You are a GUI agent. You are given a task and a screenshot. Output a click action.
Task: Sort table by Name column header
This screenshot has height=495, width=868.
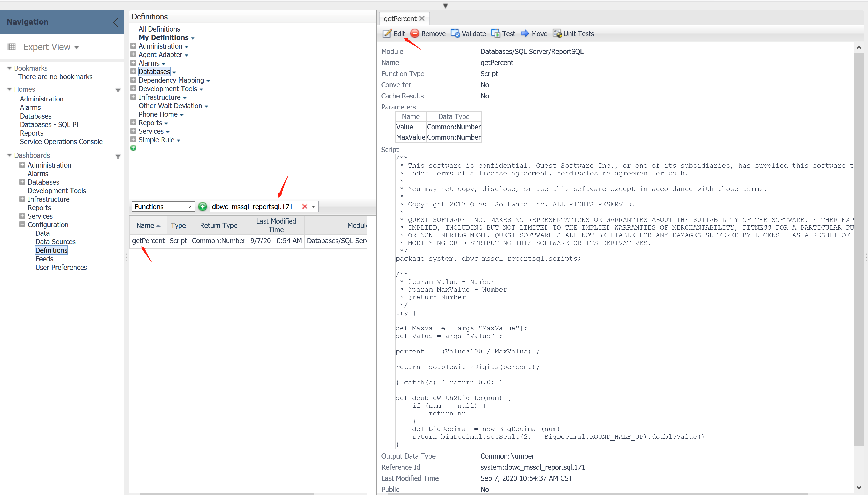point(145,226)
